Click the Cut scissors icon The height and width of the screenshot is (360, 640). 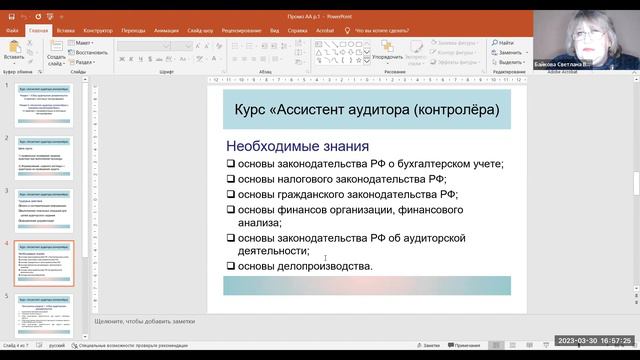[30, 43]
